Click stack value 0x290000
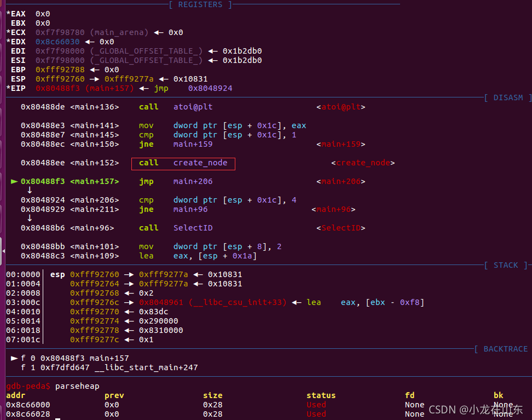The height and width of the screenshot is (420, 532). coord(158,321)
